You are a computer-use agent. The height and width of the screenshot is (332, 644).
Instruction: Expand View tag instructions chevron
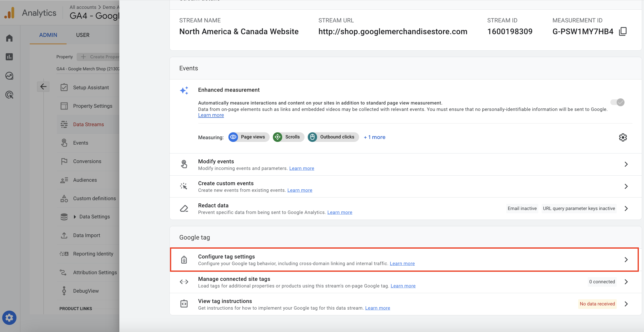click(626, 304)
